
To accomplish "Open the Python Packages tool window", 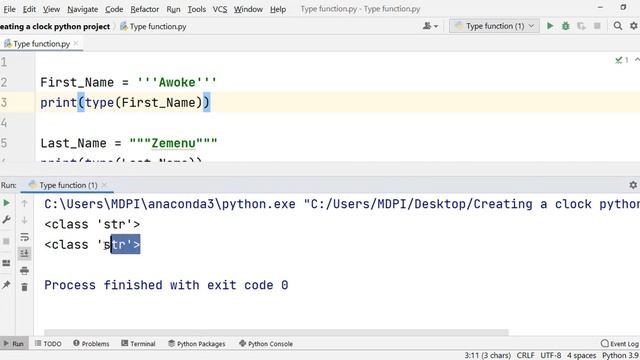I will point(197,344).
